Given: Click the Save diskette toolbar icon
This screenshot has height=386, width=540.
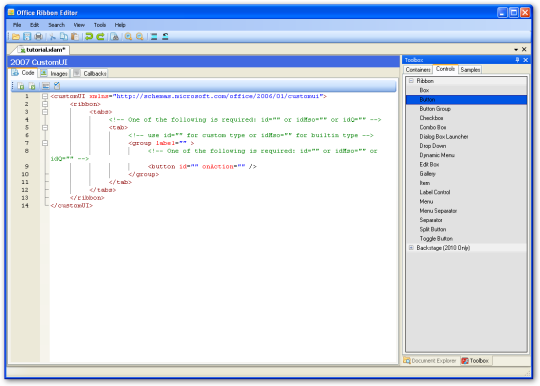Looking at the screenshot, I should [x=27, y=36].
